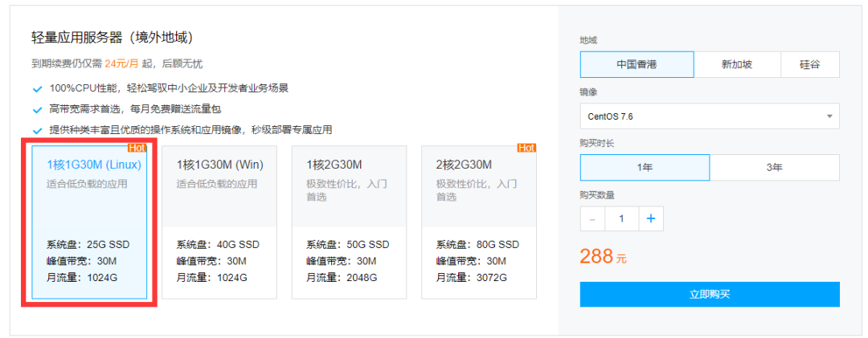
Task: Pick the 2核2G30M plan card
Action: point(479,222)
